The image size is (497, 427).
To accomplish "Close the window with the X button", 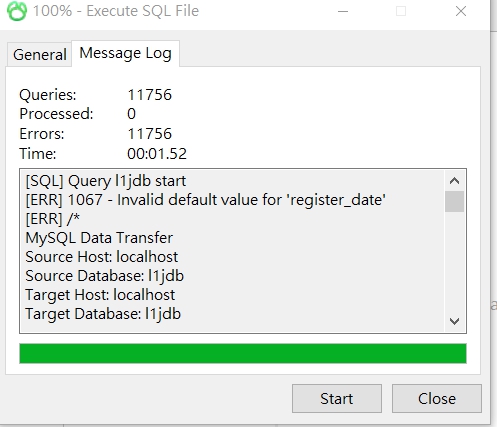I will click(461, 11).
